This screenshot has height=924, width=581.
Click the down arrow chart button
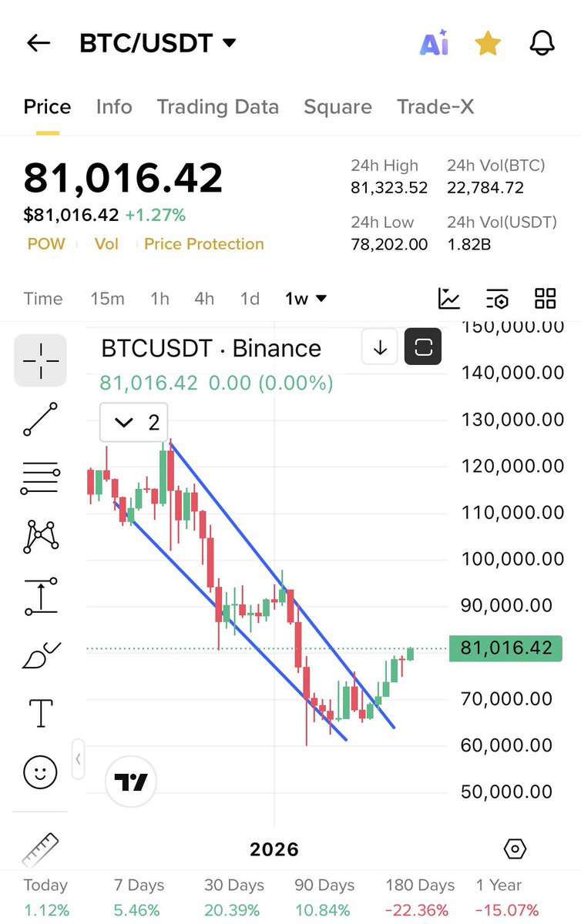coord(380,348)
